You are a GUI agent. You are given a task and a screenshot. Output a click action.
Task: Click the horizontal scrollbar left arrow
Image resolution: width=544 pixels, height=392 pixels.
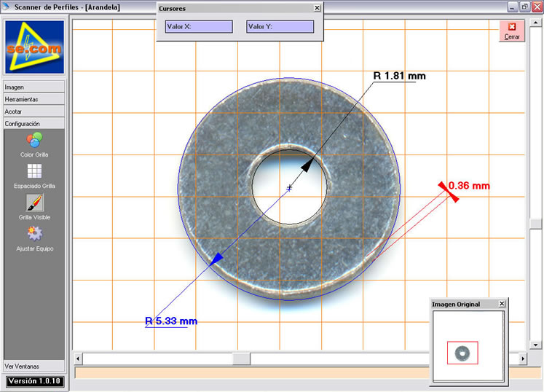pyautogui.click(x=79, y=359)
